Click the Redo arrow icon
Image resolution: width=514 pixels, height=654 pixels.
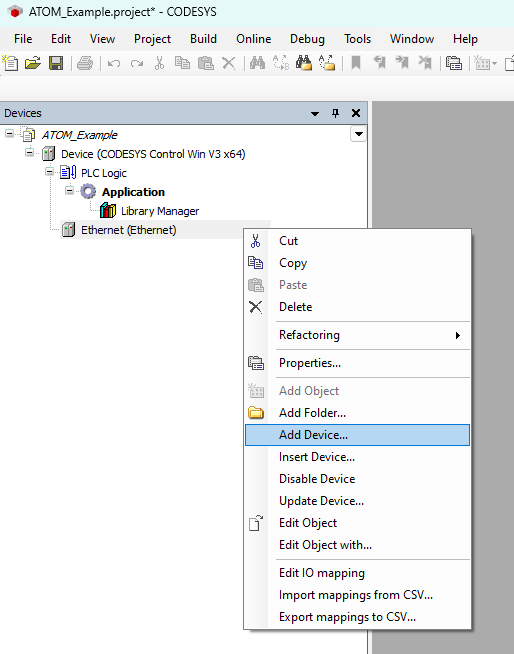[137, 63]
